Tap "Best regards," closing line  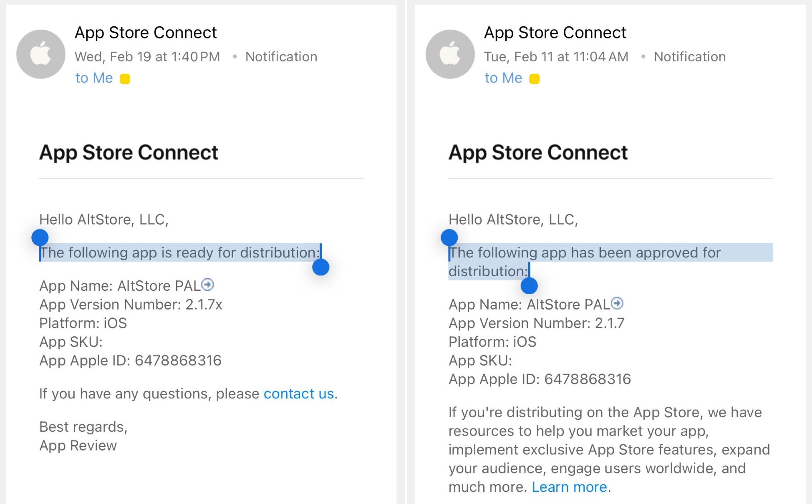(83, 427)
